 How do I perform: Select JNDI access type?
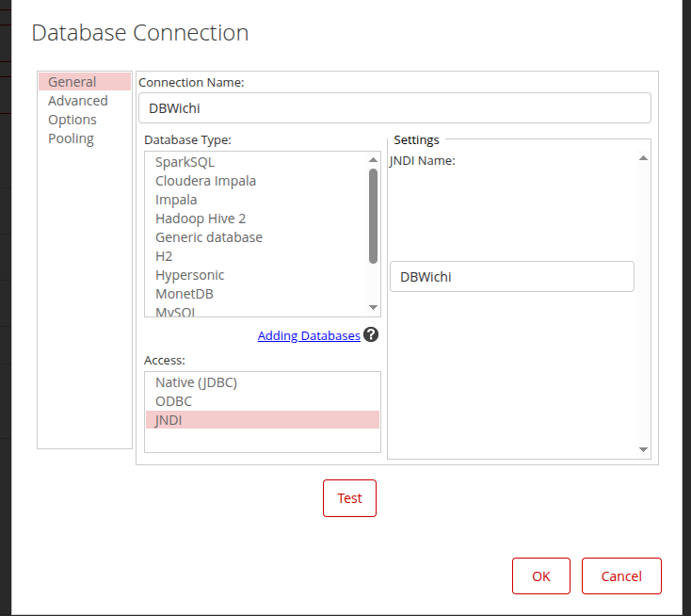(x=169, y=420)
